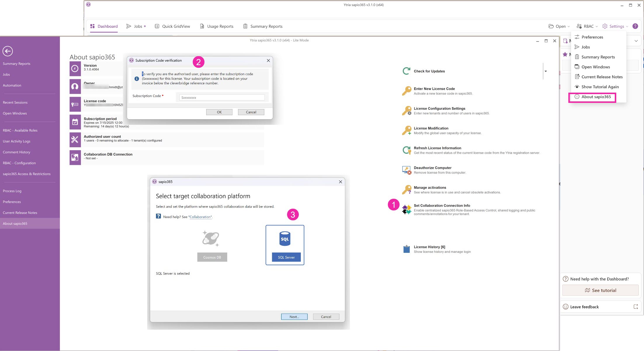Open the Collaboration help link
644x351 pixels.
point(200,217)
